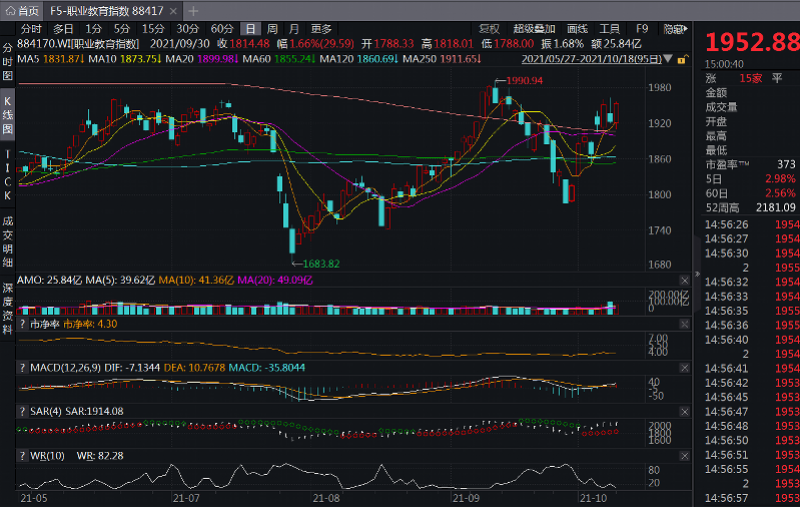The height and width of the screenshot is (507, 800).
Task: Click the 1683.82 low price marker
Action: [x=321, y=264]
